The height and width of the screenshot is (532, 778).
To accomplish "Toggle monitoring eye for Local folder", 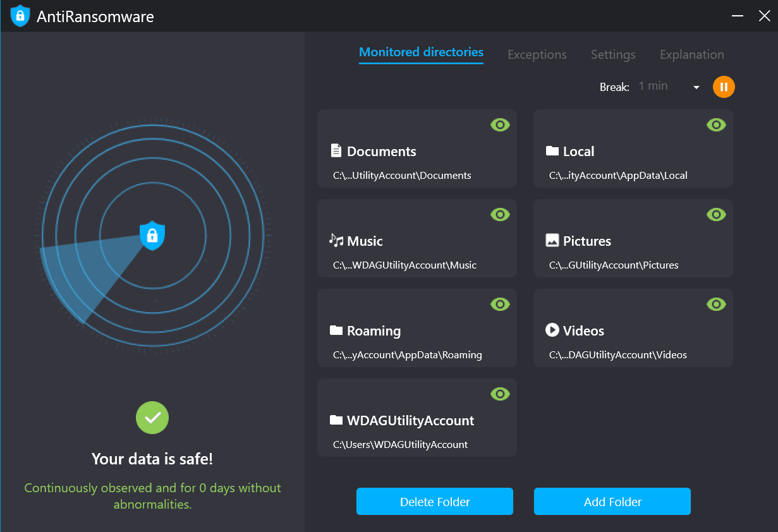I will 716,125.
